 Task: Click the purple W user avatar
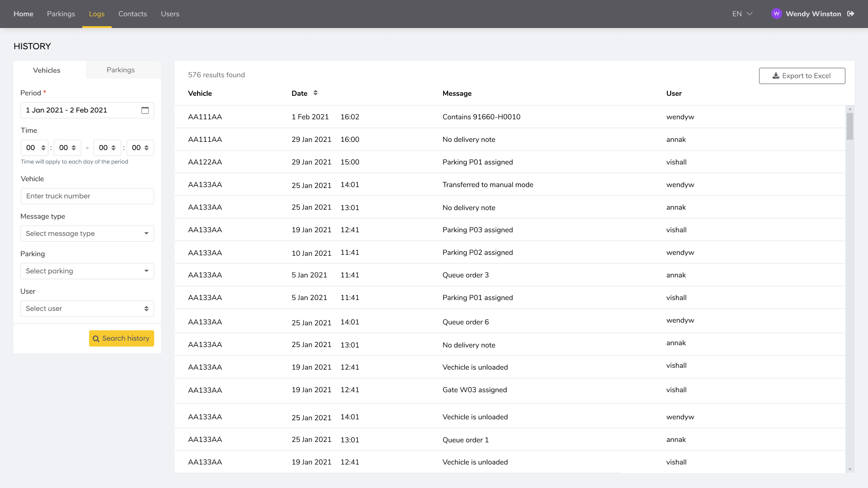[x=776, y=14]
